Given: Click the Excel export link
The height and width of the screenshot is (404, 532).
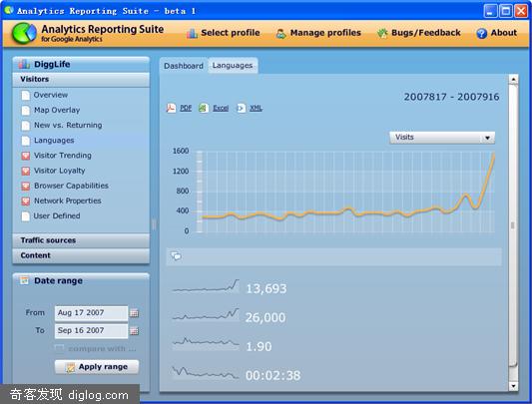Looking at the screenshot, I should [x=221, y=108].
